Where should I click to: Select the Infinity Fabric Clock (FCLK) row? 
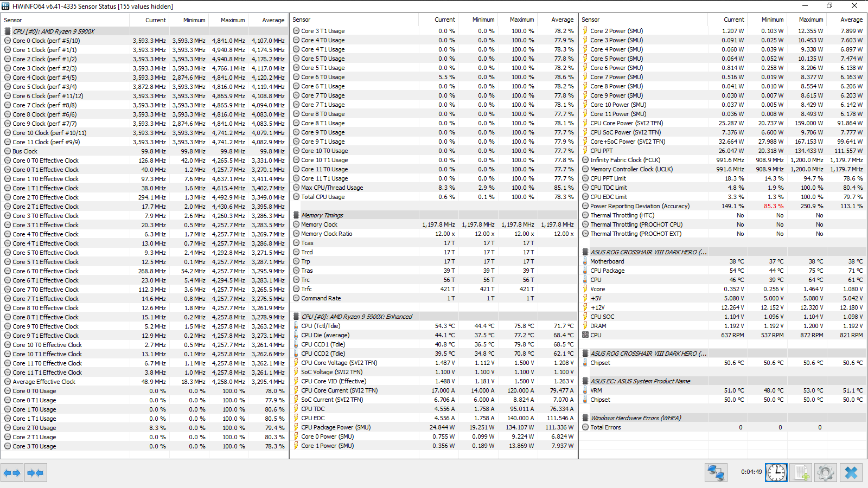(x=723, y=160)
